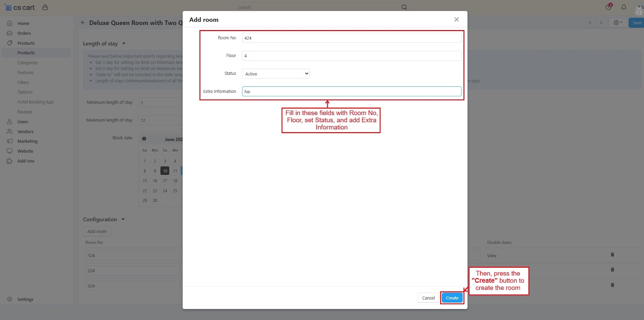Open Vendors in the sidebar

(25, 131)
